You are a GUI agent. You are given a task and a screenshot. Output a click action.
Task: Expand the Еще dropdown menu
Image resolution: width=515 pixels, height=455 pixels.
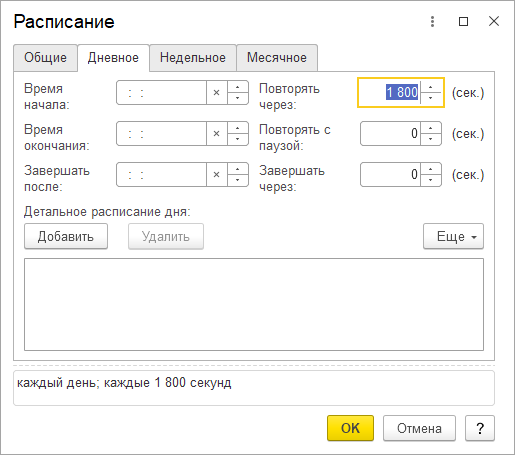click(453, 236)
